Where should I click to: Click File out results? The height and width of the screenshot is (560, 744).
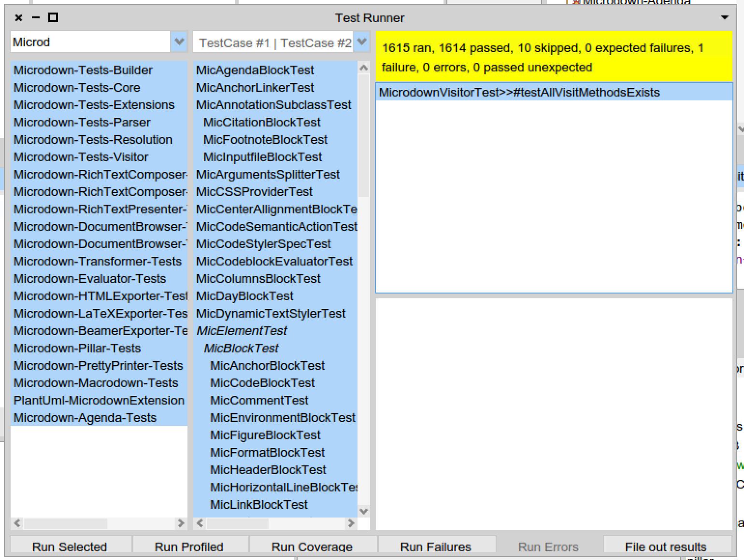click(665, 546)
